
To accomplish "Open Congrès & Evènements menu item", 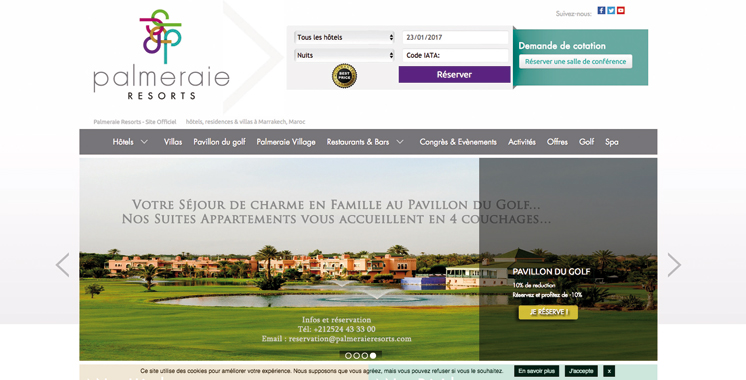I will [458, 142].
